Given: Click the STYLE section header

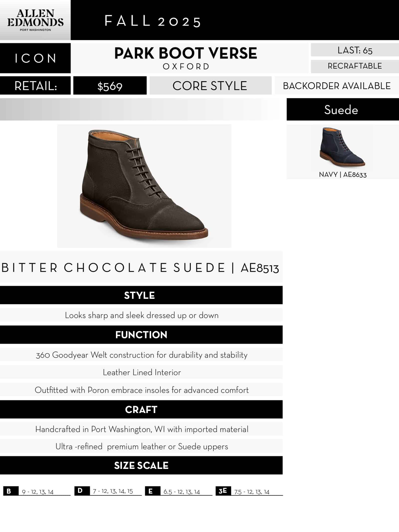Looking at the screenshot, I should pyautogui.click(x=141, y=295).
